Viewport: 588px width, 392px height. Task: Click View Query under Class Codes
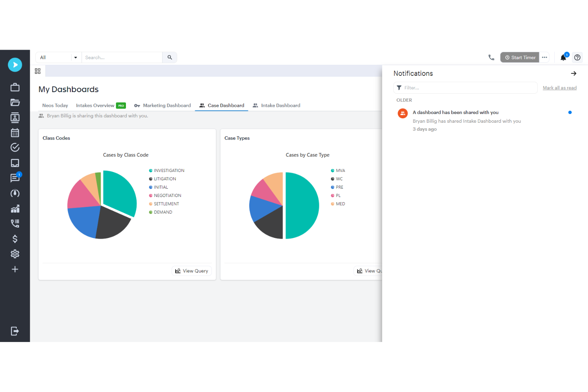191,271
